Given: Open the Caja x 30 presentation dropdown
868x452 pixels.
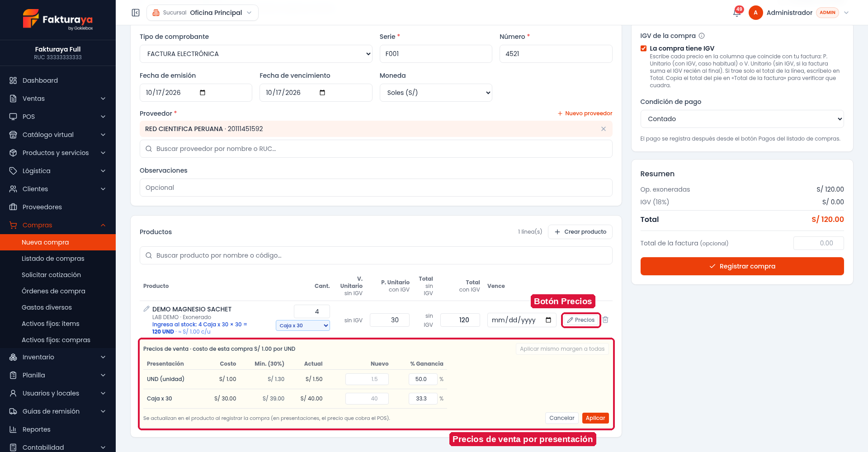Looking at the screenshot, I should coord(303,325).
